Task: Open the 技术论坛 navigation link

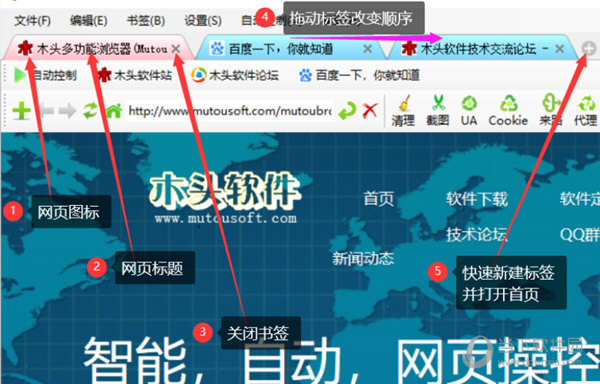Action: coord(477,234)
